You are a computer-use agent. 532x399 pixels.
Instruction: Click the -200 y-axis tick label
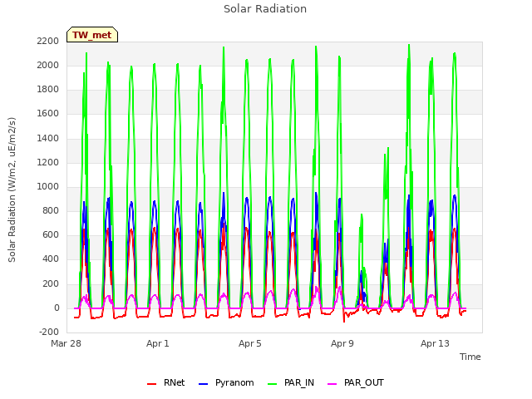(x=49, y=332)
